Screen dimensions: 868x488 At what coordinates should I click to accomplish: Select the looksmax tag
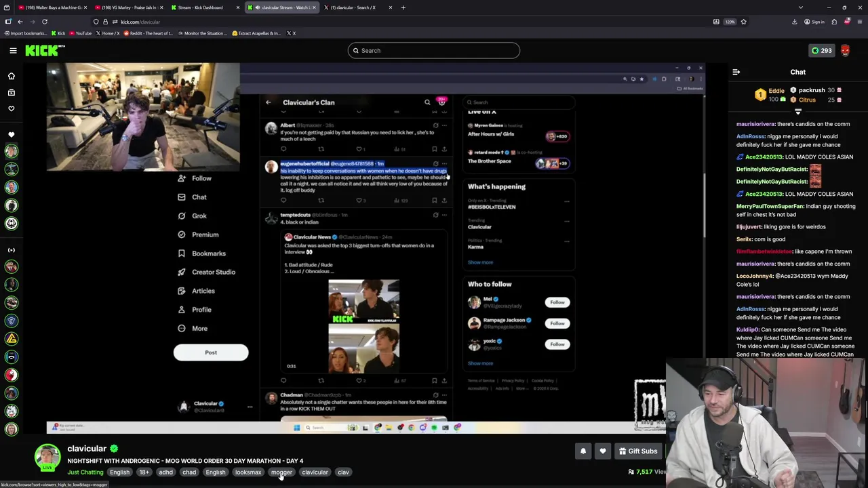pos(248,472)
